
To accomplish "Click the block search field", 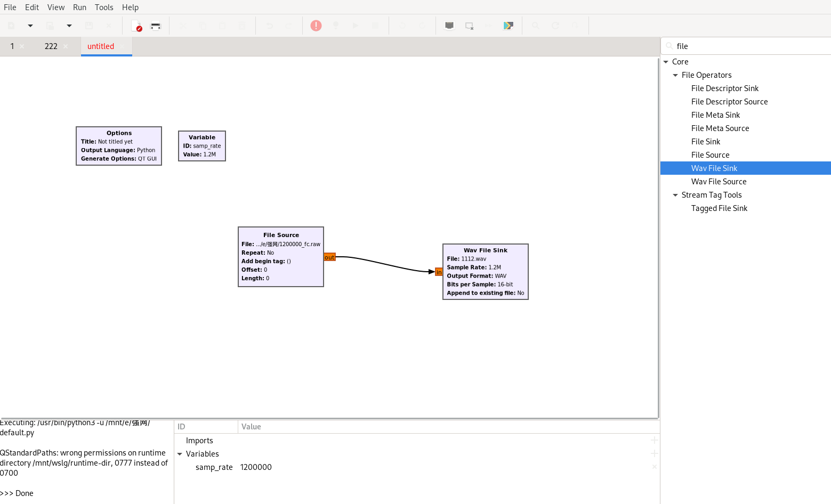I will pos(746,46).
